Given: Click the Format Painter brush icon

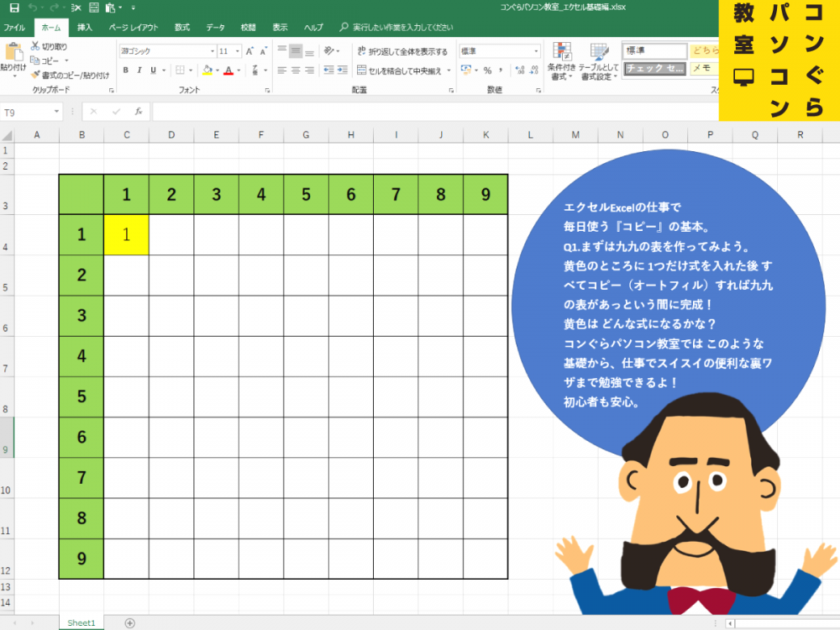Looking at the screenshot, I should [x=35, y=75].
